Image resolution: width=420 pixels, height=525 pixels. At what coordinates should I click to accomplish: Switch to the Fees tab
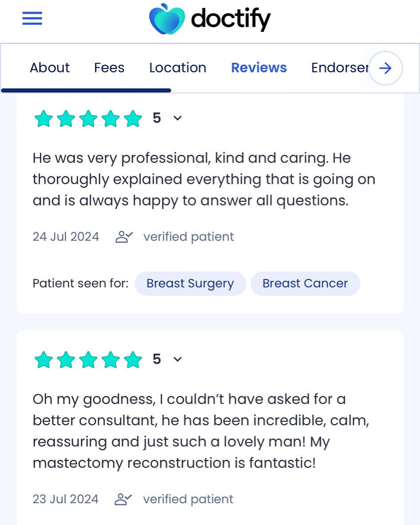(x=109, y=68)
